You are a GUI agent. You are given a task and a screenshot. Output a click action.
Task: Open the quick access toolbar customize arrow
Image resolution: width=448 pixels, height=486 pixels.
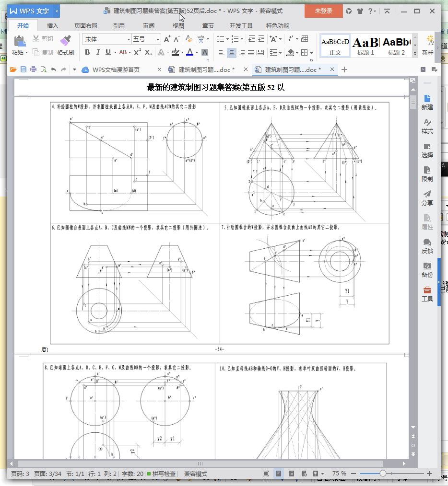[74, 69]
